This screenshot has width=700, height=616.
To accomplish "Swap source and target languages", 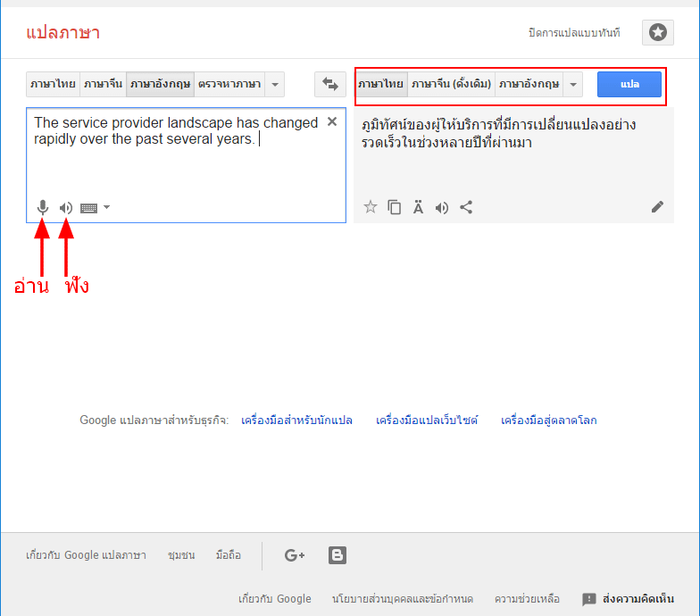I will point(330,84).
